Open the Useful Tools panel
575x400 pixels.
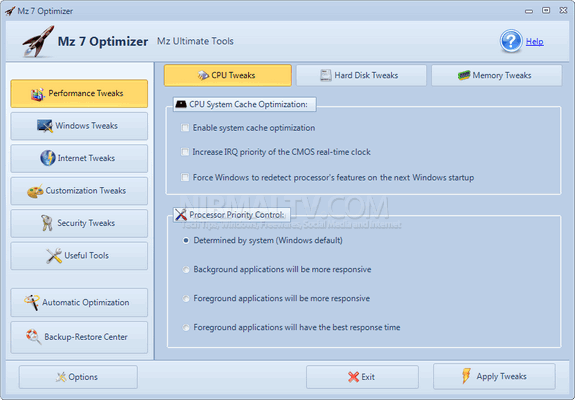coord(79,256)
